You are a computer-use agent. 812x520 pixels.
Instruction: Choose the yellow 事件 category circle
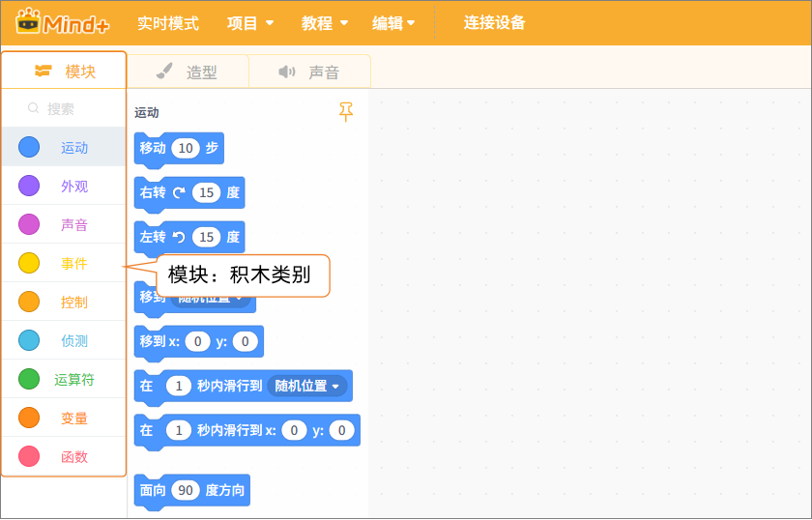click(x=29, y=263)
